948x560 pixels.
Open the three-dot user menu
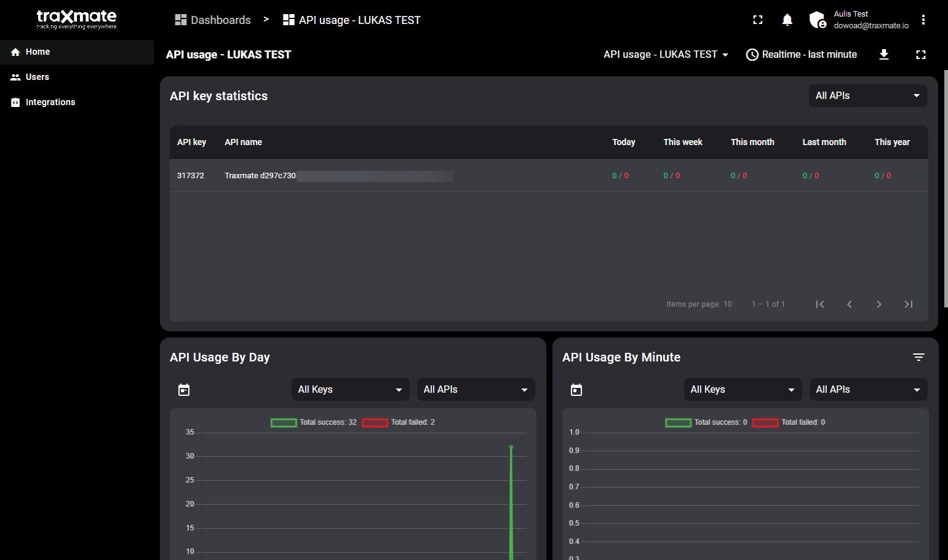pyautogui.click(x=923, y=20)
